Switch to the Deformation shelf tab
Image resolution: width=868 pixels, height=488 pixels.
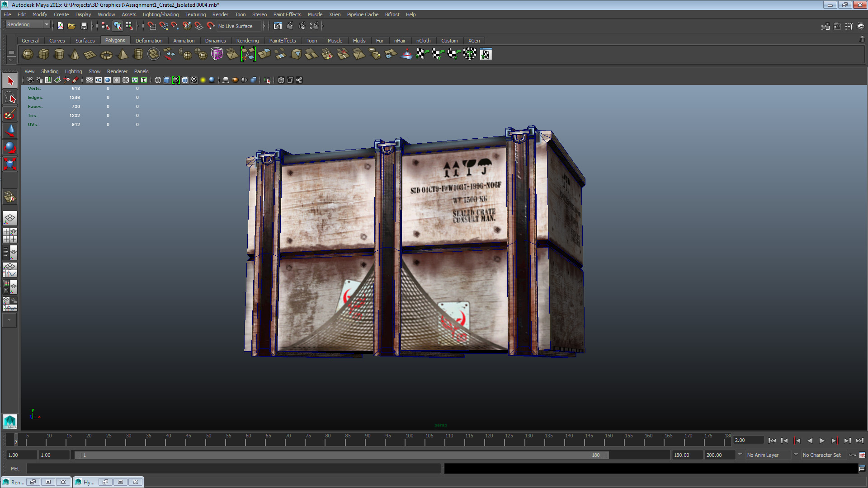(x=149, y=41)
